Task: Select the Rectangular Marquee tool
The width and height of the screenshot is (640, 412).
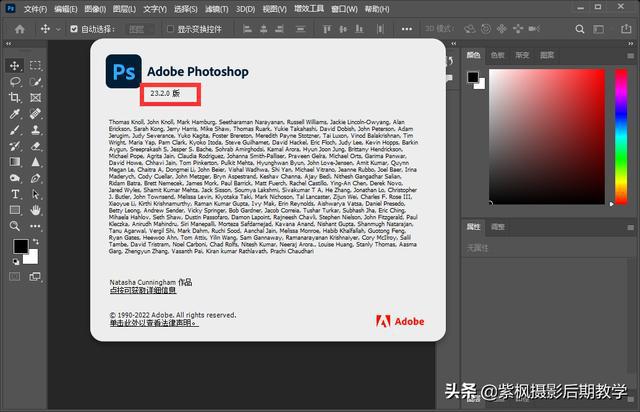Action: [x=35, y=66]
